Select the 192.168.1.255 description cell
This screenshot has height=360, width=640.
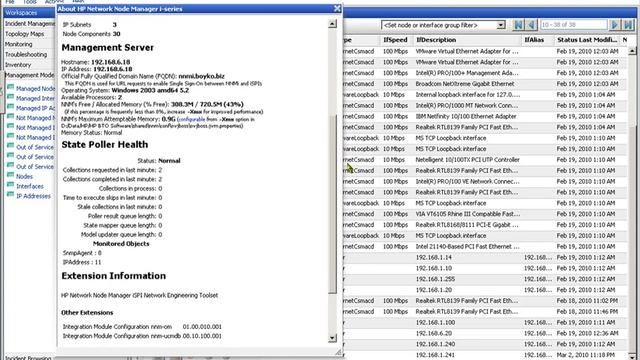tap(435, 279)
